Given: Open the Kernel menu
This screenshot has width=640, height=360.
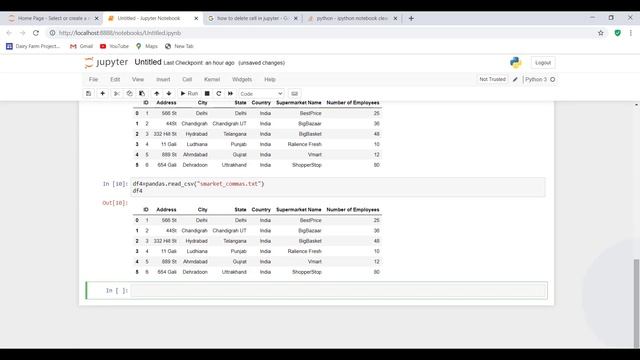Looking at the screenshot, I should click(212, 79).
